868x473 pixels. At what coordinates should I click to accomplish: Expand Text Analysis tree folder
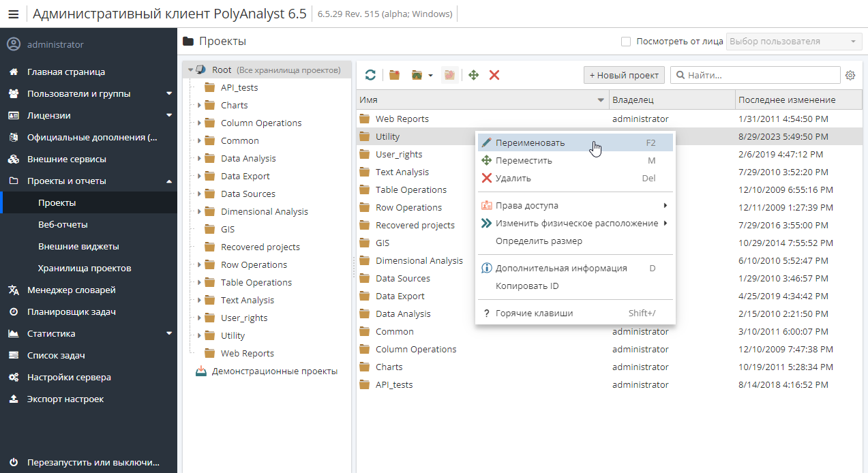coord(199,300)
